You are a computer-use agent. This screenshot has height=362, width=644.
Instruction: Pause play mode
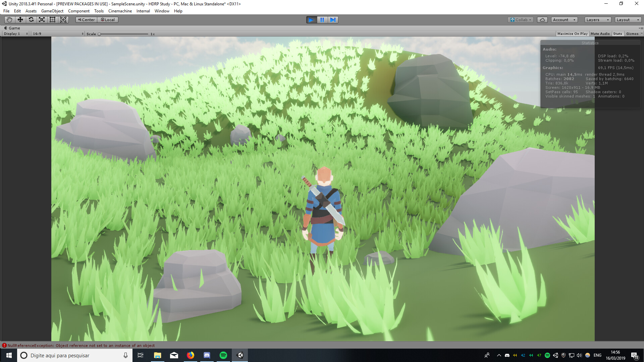[322, 20]
